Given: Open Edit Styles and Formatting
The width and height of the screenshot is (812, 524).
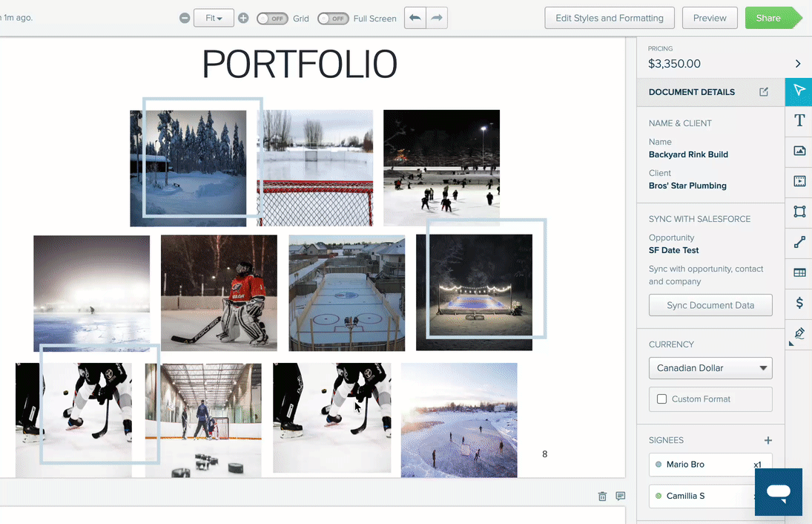Looking at the screenshot, I should click(x=610, y=18).
